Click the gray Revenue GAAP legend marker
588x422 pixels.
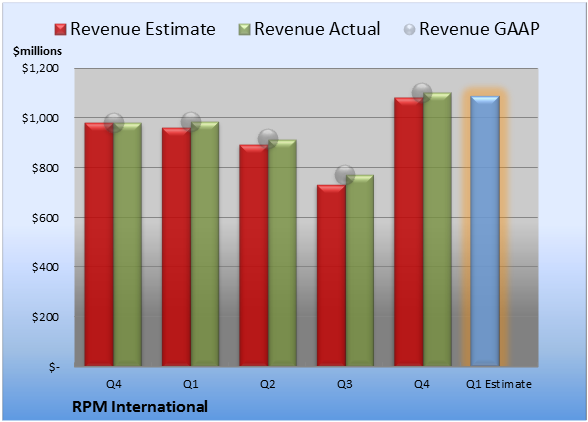(x=409, y=30)
